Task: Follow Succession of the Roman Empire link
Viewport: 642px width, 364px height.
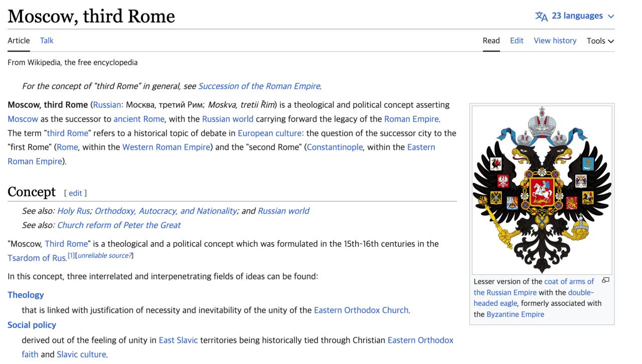Action: point(259,86)
